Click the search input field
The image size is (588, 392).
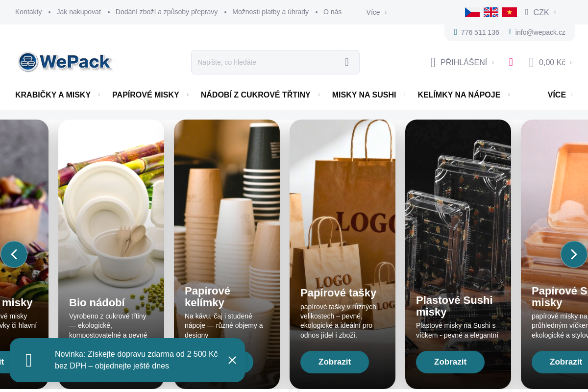(x=267, y=62)
